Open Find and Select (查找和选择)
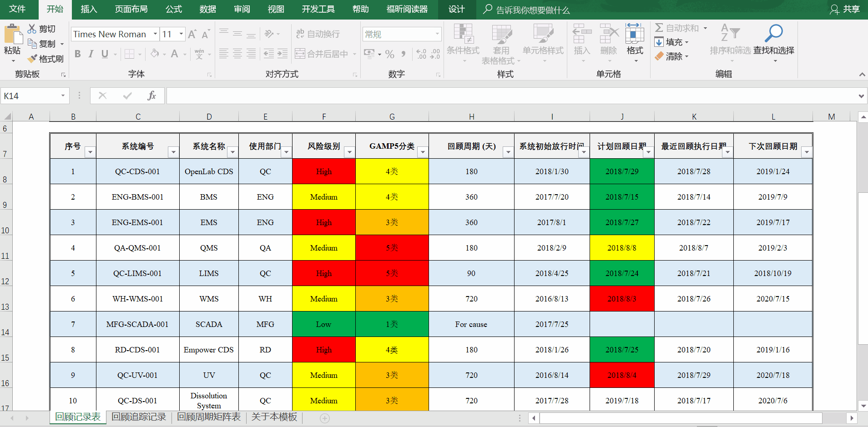 (x=774, y=43)
